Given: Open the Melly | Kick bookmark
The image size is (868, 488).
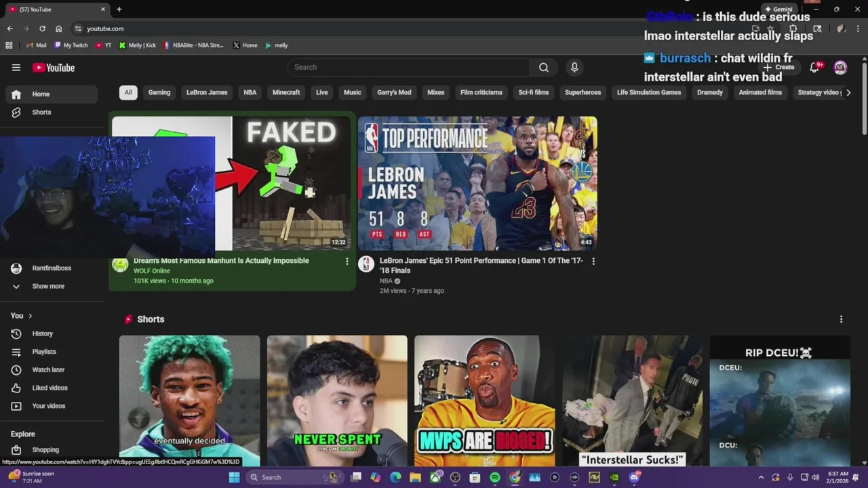Looking at the screenshot, I should pos(138,45).
